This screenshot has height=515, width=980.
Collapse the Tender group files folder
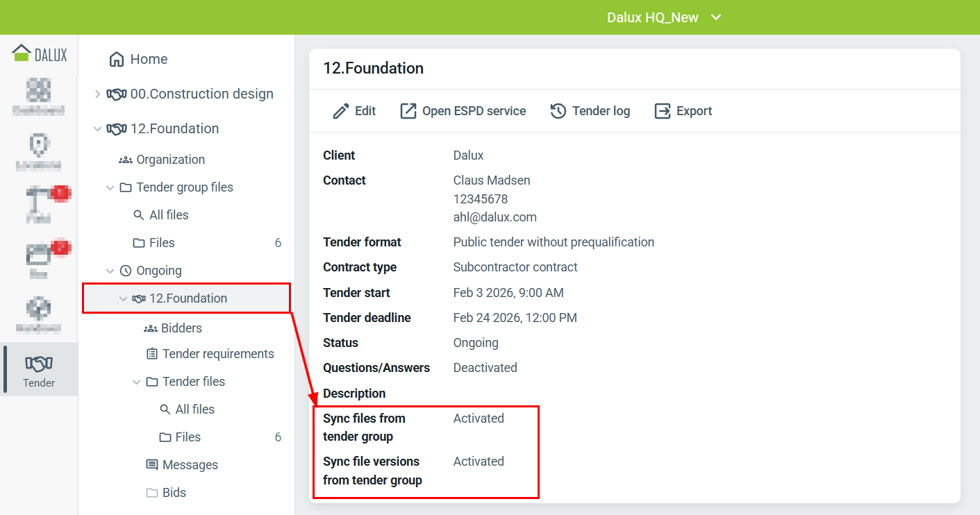110,187
